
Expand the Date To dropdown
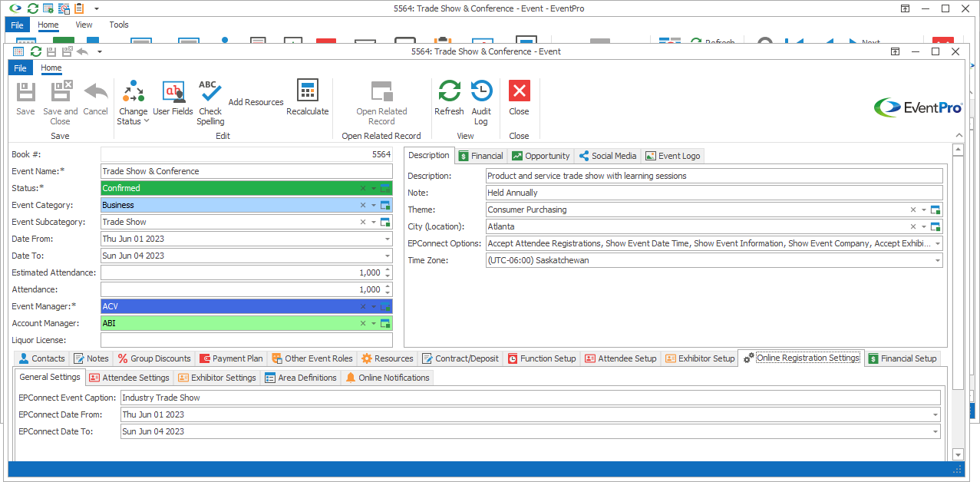coord(388,256)
